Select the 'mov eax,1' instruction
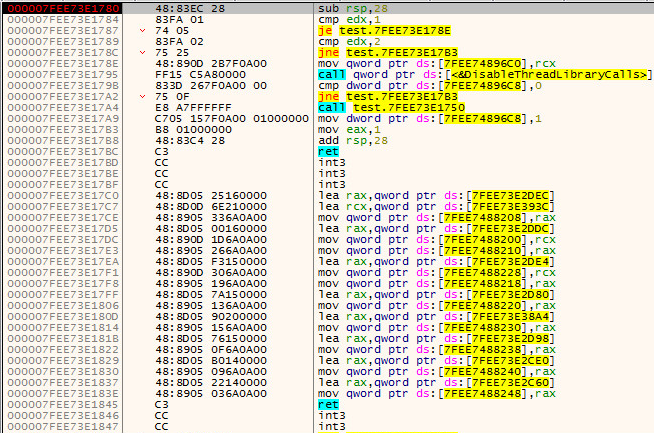The height and width of the screenshot is (433, 654). (x=350, y=130)
